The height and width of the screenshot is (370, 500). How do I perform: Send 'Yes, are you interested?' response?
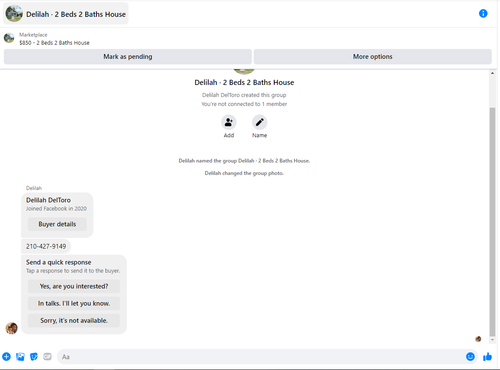74,286
